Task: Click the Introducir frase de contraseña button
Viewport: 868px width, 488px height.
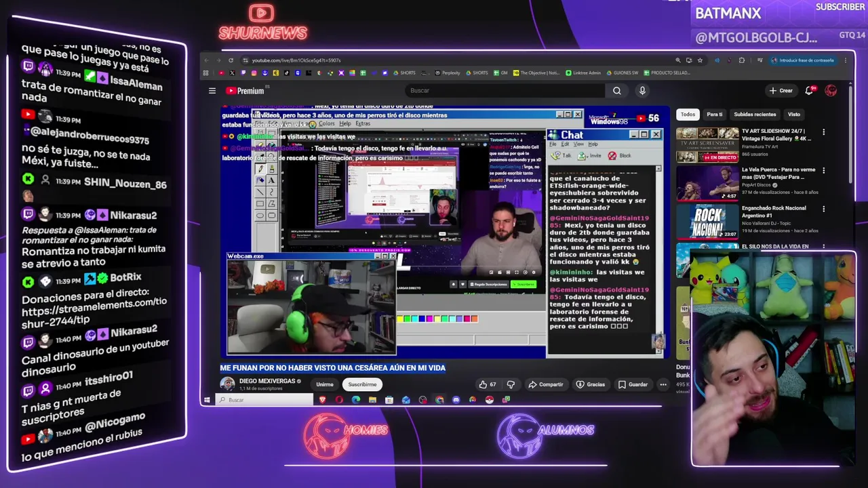Action: 802,60
